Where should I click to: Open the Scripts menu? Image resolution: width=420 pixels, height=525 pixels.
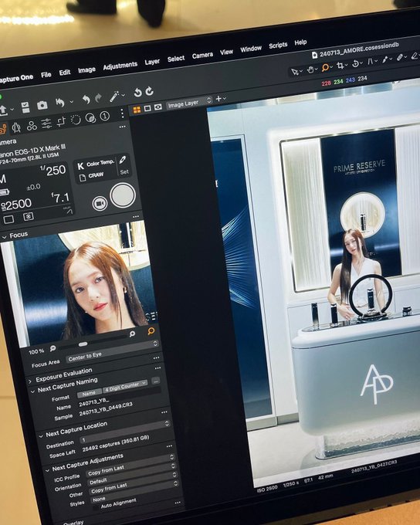point(278,46)
